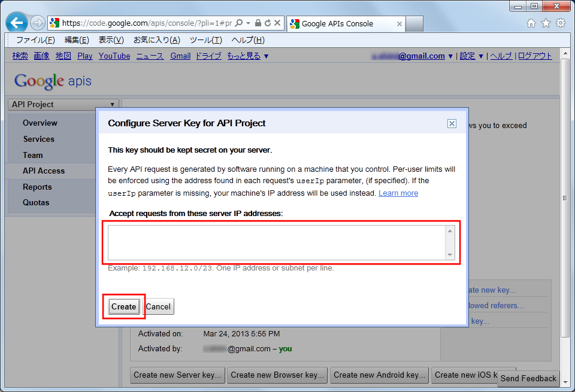Click the Send Feedback button
This screenshot has height=392, width=575.
pos(528,378)
